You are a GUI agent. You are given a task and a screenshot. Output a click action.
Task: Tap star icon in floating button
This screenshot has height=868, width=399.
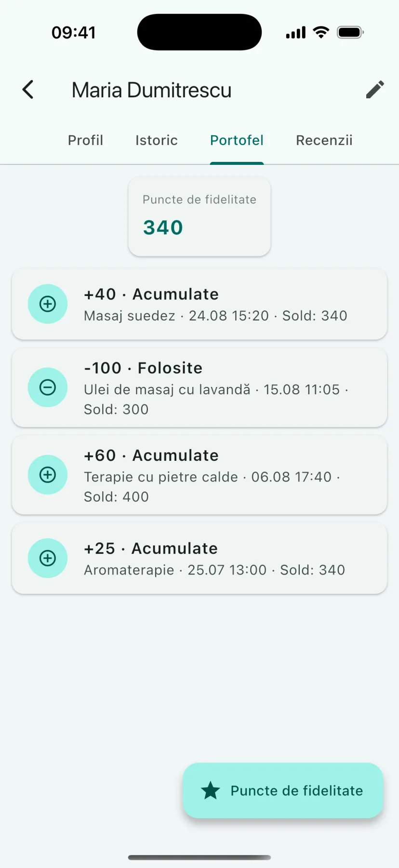click(x=211, y=790)
